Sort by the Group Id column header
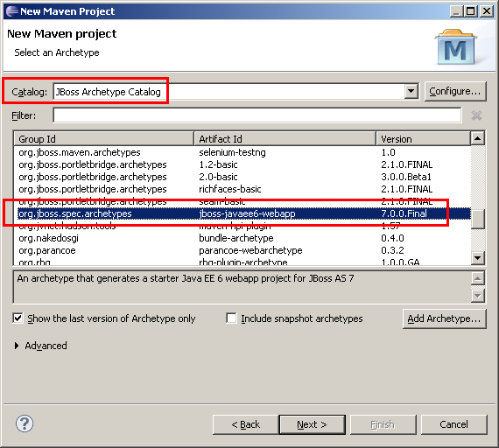This screenshot has height=448, width=499. click(104, 139)
